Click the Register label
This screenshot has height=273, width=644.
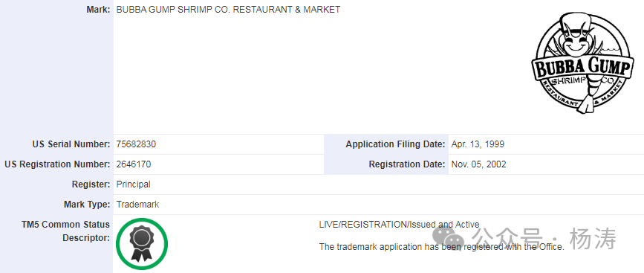[x=91, y=184]
